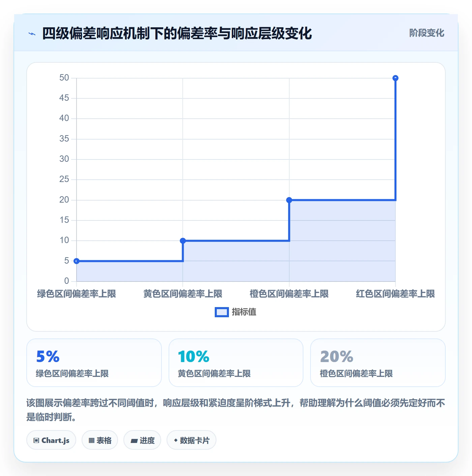Click the x-axis label 红色区间偏差率上限
Viewport: 472px width, 476px height.
click(395, 294)
